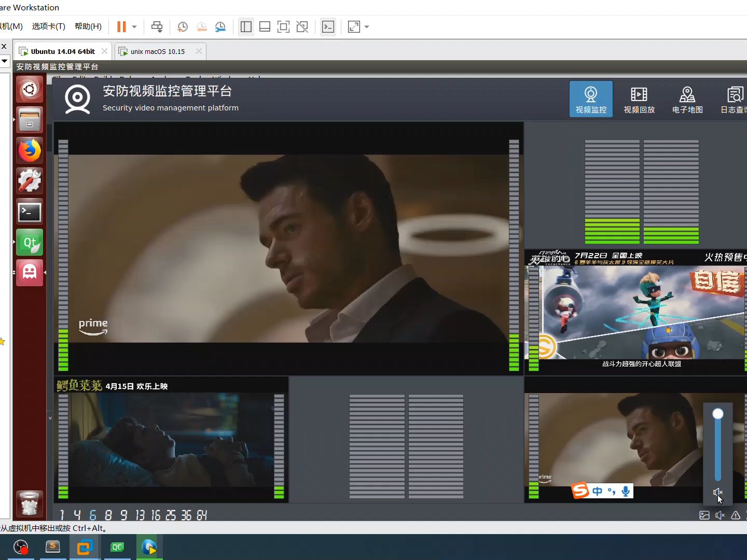Image resolution: width=747 pixels, height=560 pixels.
Task: Open the Trash in Ubuntu launcher
Action: point(30,503)
